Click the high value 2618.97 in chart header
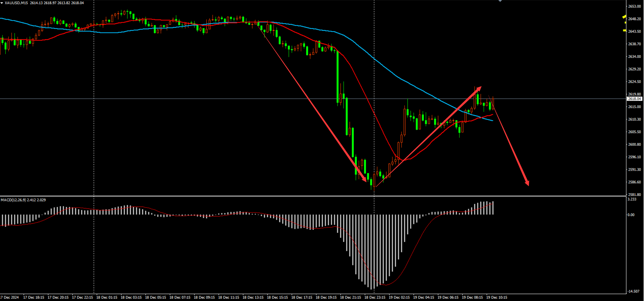Viewport: 644px width, 301px height. pyautogui.click(x=50, y=3)
